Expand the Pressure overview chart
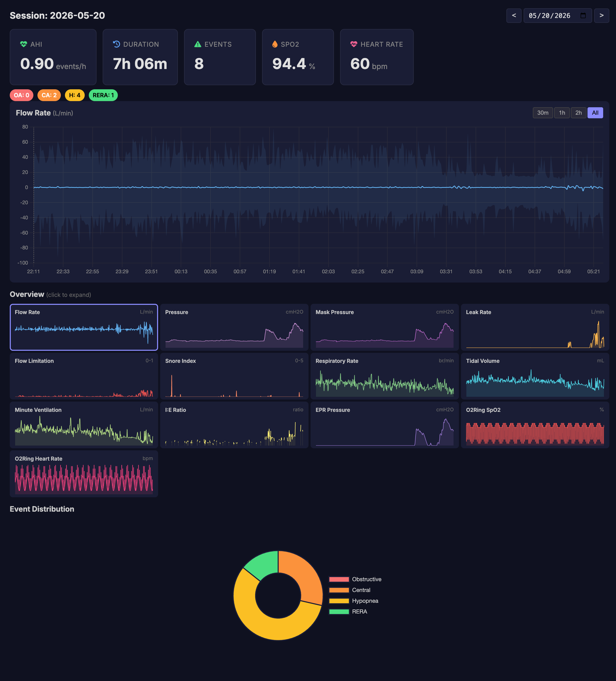 (234, 327)
